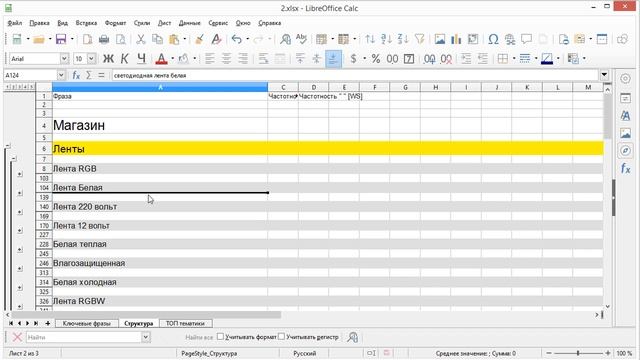
Task: Open sidebar Functions fx panel
Action: [x=625, y=168]
